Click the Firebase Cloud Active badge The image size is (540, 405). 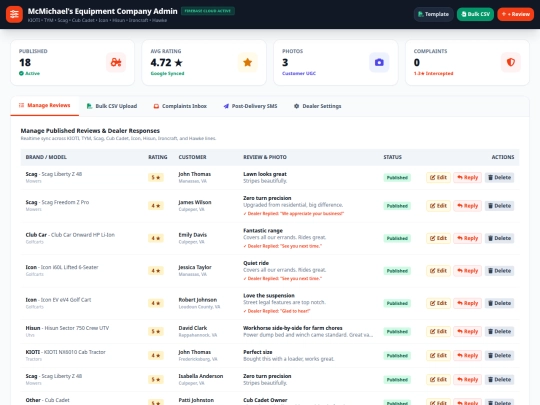208,11
